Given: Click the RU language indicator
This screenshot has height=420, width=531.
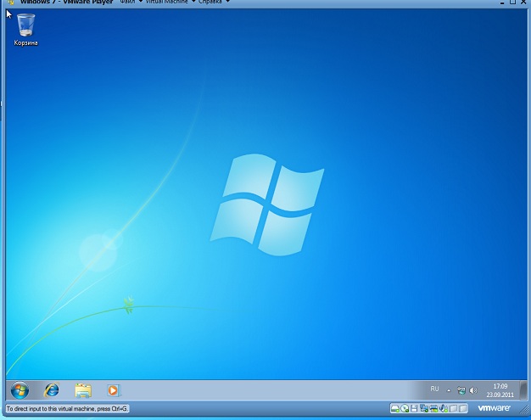Looking at the screenshot, I should [x=434, y=389].
